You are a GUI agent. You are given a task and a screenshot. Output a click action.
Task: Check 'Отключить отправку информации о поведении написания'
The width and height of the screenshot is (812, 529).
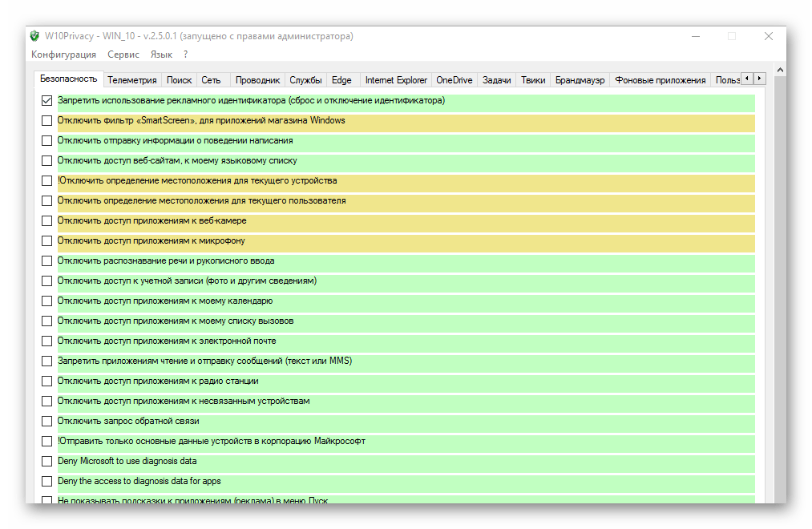47,141
